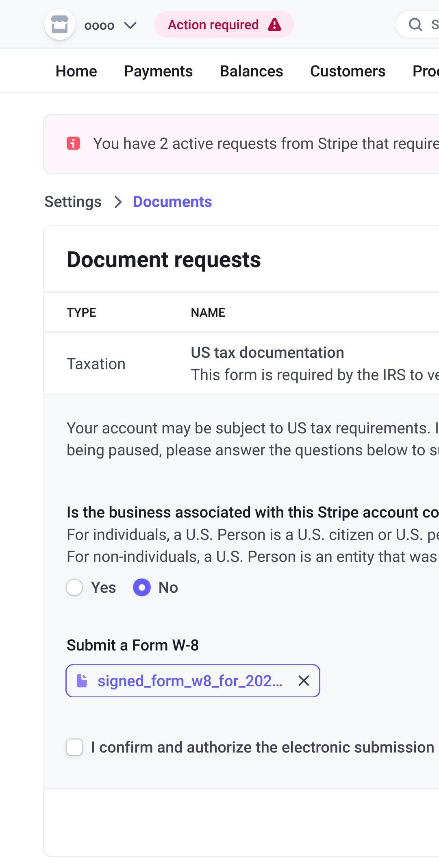Open the Balances tab

click(251, 71)
